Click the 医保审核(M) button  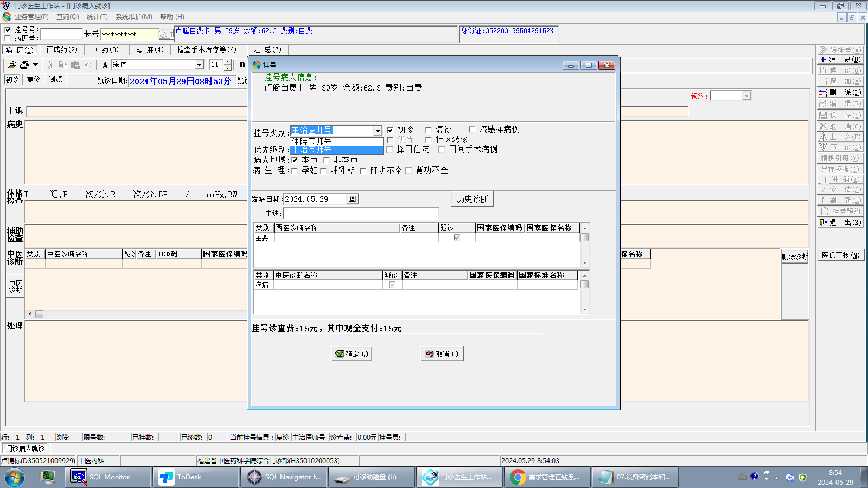[840, 255]
